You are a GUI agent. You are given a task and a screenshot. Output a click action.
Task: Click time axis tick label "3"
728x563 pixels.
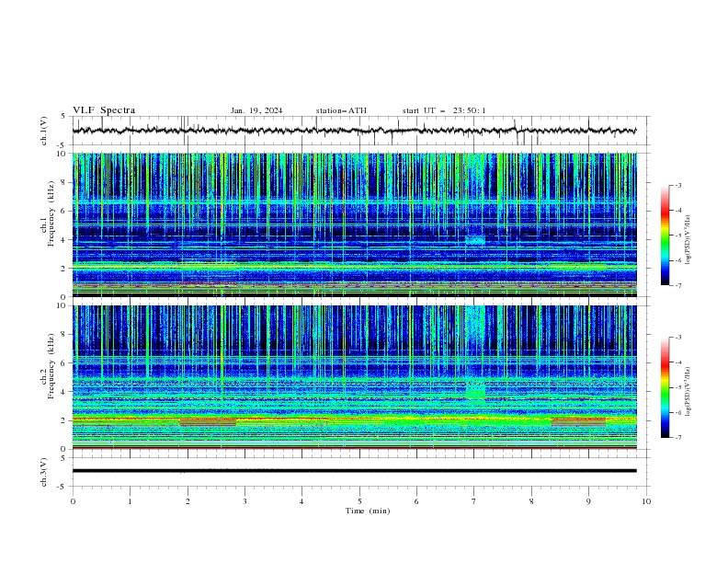tap(245, 501)
